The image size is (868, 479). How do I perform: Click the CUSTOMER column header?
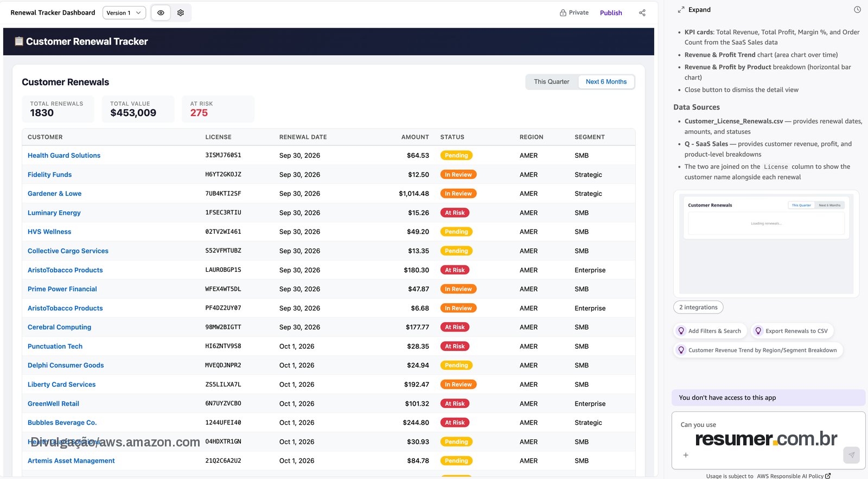pyautogui.click(x=45, y=137)
